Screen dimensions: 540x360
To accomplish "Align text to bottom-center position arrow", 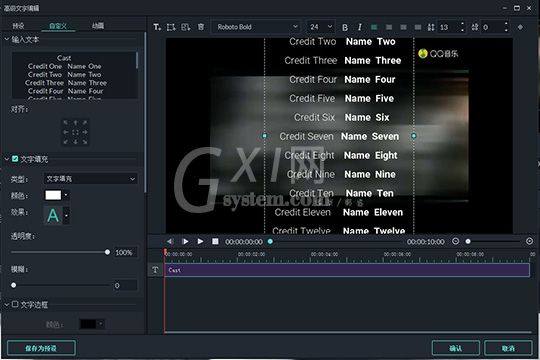I will (x=75, y=142).
